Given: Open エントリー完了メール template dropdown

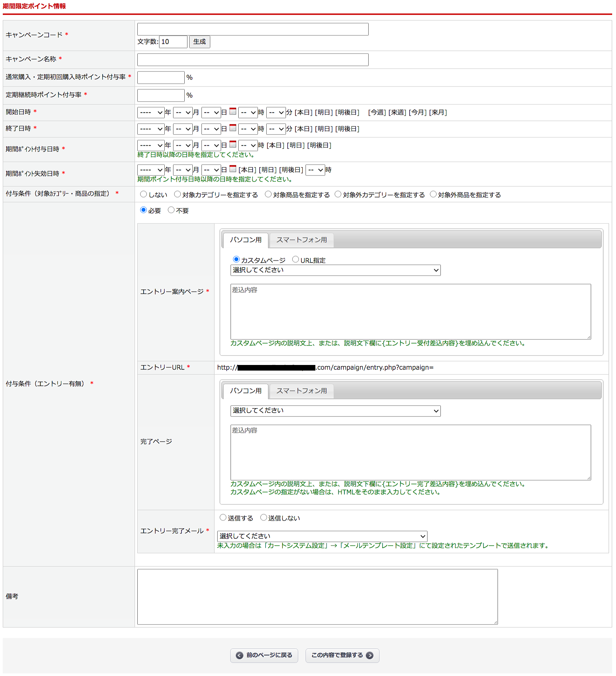Looking at the screenshot, I should [322, 536].
